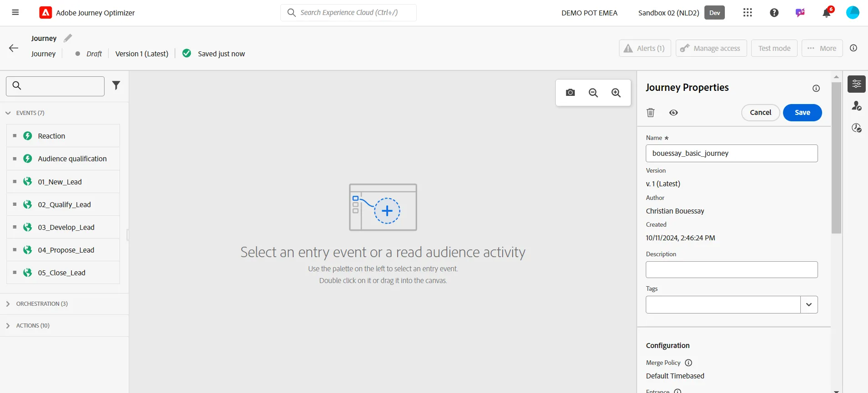Click the Save button
868x393 pixels.
point(802,113)
